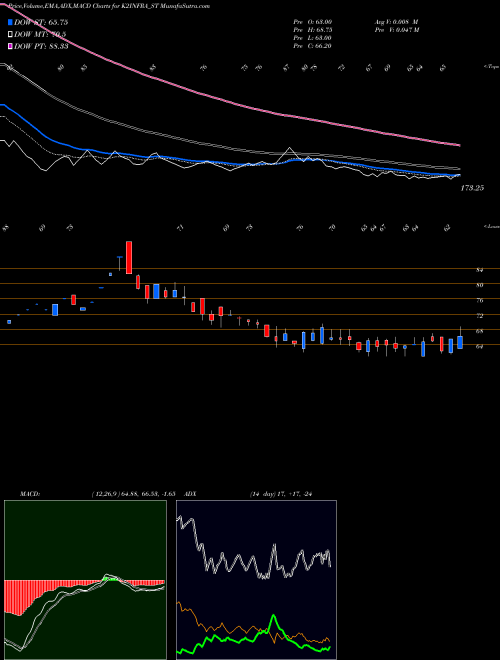The height and width of the screenshot is (660, 500).
Task: Click the blue DOW ST legend swatch
Action: coord(10,22)
